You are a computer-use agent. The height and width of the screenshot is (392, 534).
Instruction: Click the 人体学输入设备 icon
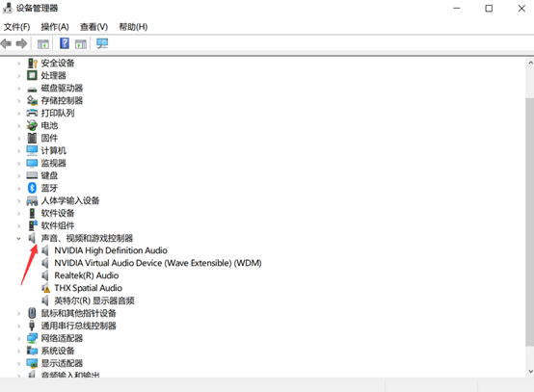(32, 200)
